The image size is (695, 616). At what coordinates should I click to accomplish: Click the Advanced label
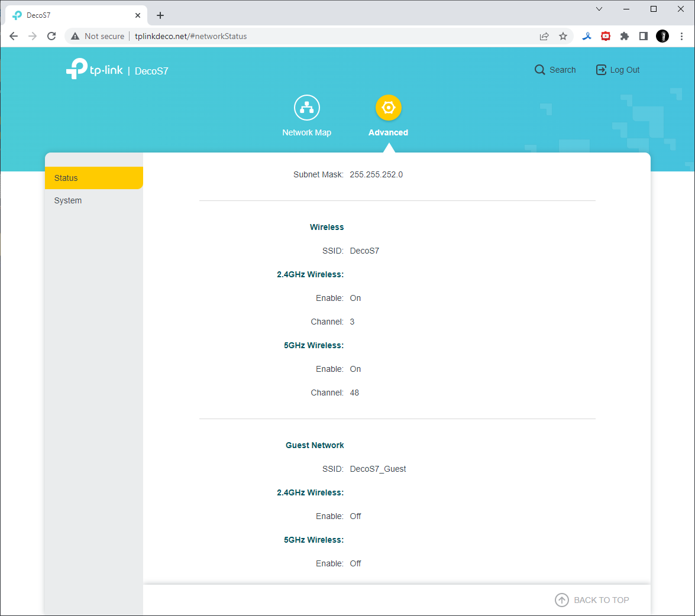pos(388,132)
